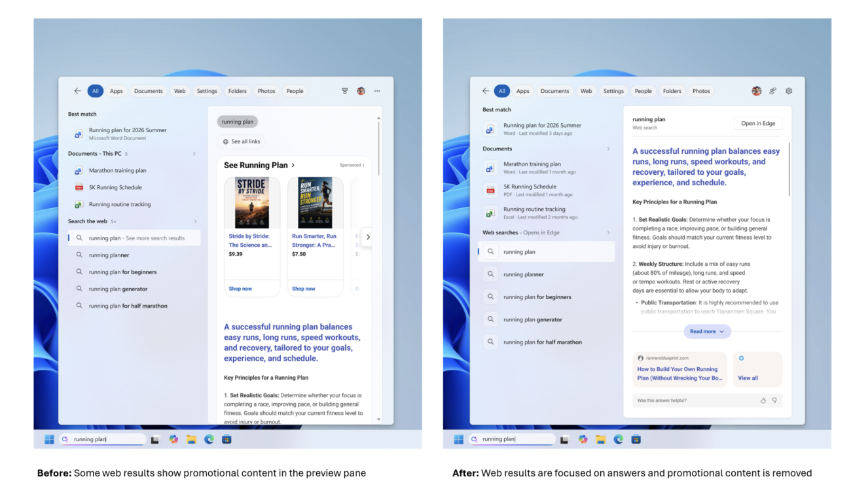
Task: Expand 'Search the web' chevron in Before panel
Action: point(194,221)
